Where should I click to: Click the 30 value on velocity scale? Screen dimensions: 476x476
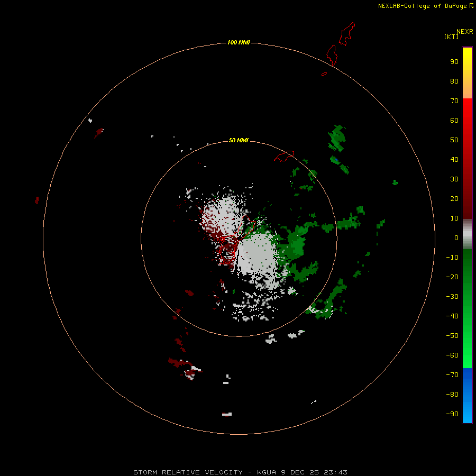(454, 179)
